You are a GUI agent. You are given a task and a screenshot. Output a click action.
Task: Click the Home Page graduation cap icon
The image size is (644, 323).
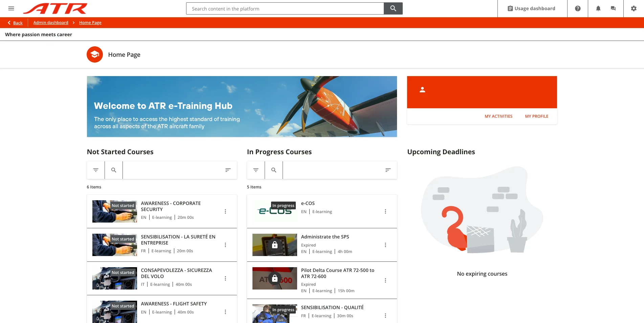pos(95,54)
